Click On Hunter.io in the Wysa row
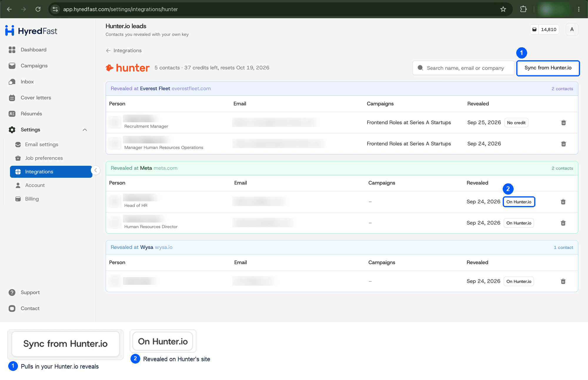This screenshot has height=380, width=588. [x=519, y=281]
